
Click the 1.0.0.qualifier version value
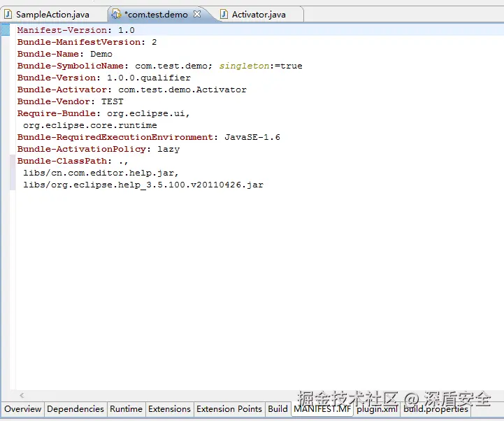(149, 78)
